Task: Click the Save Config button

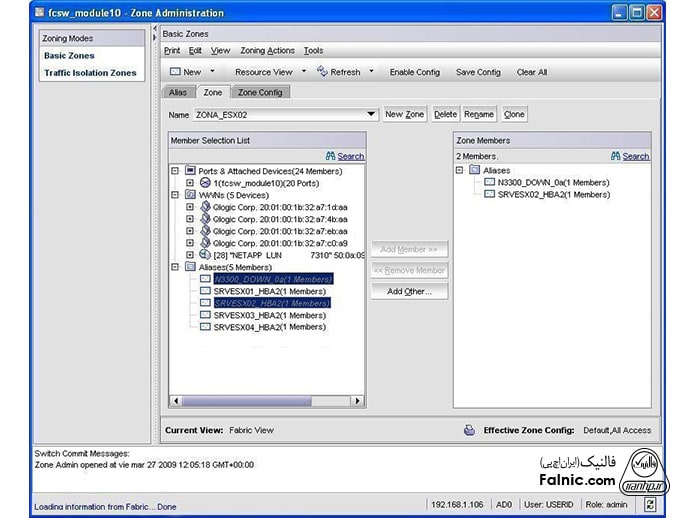Action: click(x=478, y=72)
